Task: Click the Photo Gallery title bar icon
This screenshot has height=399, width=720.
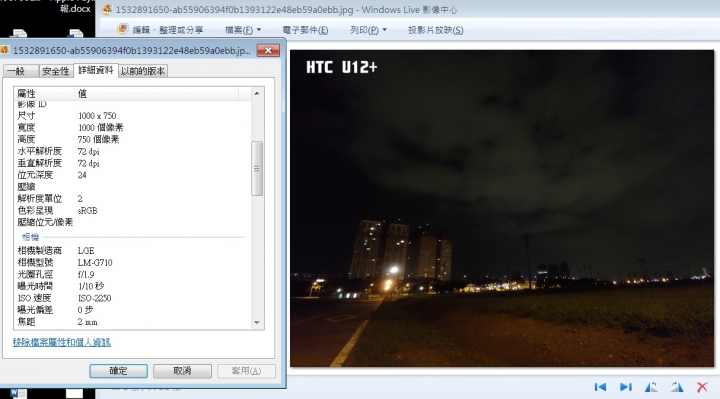Action: pyautogui.click(x=107, y=9)
